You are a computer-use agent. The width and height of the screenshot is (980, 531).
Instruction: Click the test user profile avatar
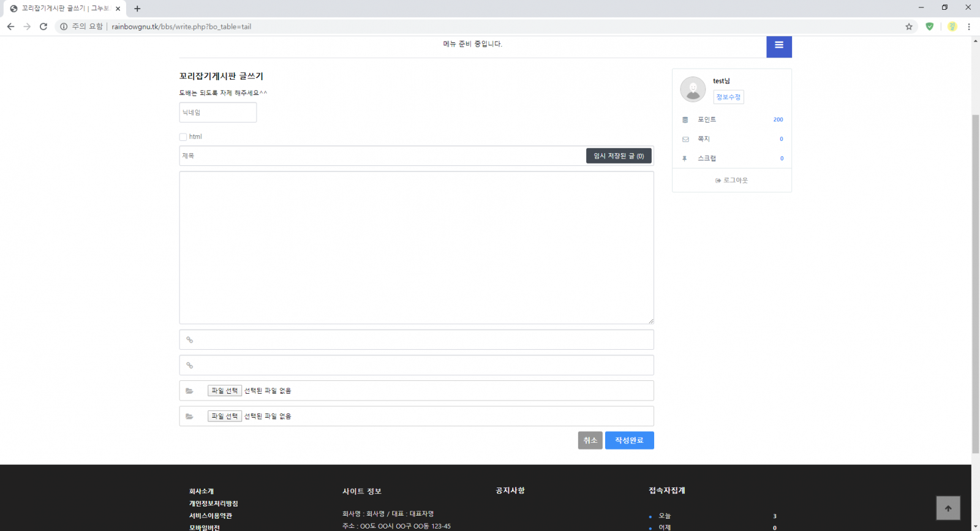pyautogui.click(x=693, y=89)
